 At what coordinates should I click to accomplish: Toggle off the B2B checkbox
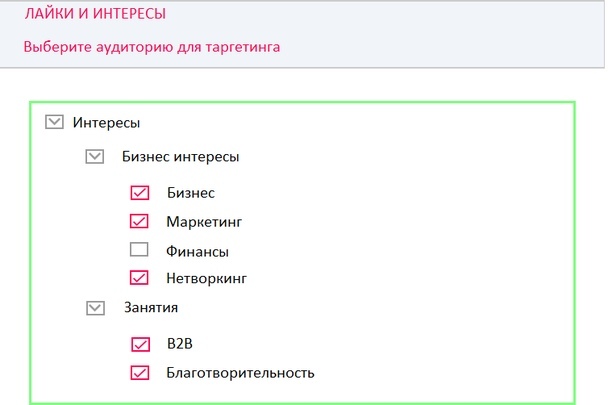point(140,344)
